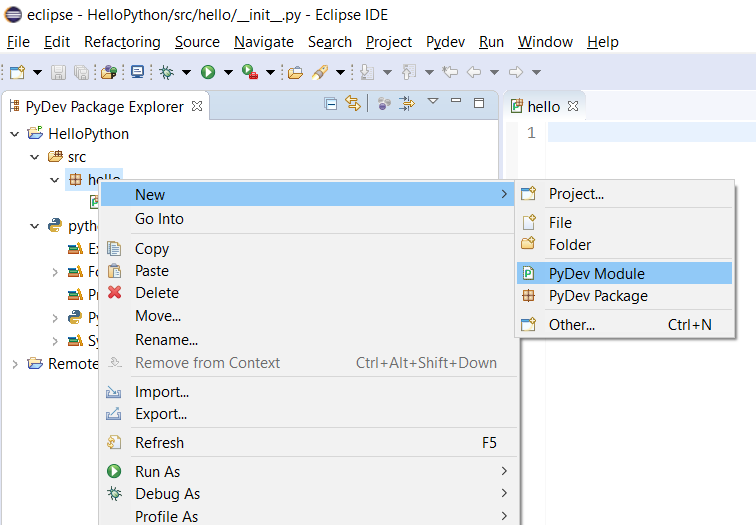This screenshot has height=525, width=756.
Task: Expand the Remote Systems tree node
Action: pos(14,364)
